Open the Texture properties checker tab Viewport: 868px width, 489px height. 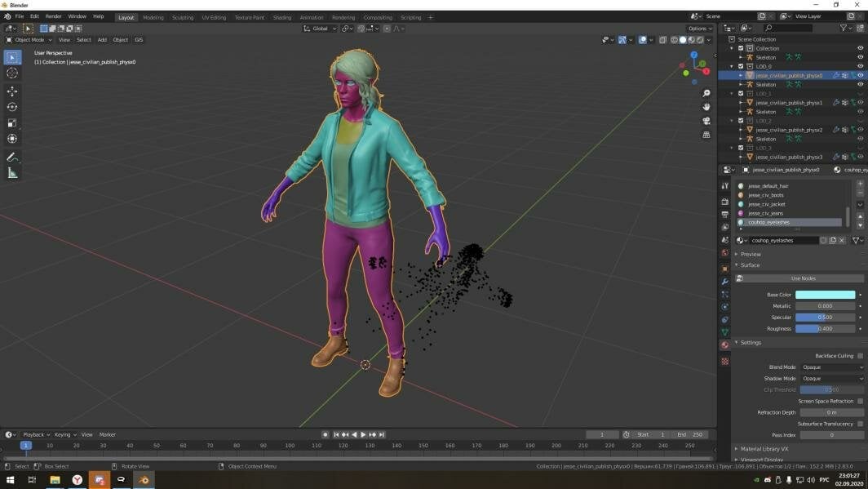pyautogui.click(x=724, y=361)
